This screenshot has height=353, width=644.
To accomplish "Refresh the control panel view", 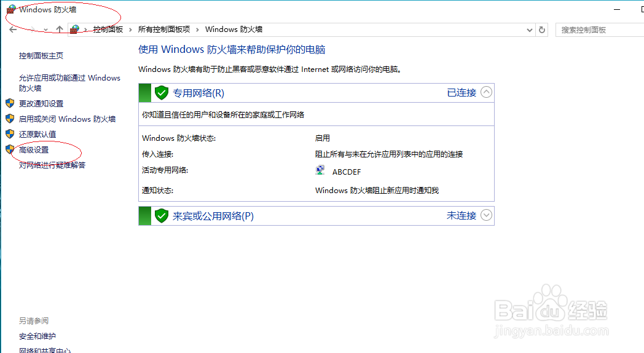I will click(x=542, y=30).
